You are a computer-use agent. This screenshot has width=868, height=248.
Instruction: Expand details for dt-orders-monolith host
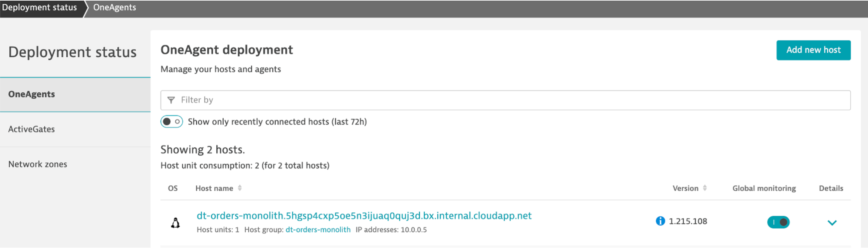click(832, 222)
